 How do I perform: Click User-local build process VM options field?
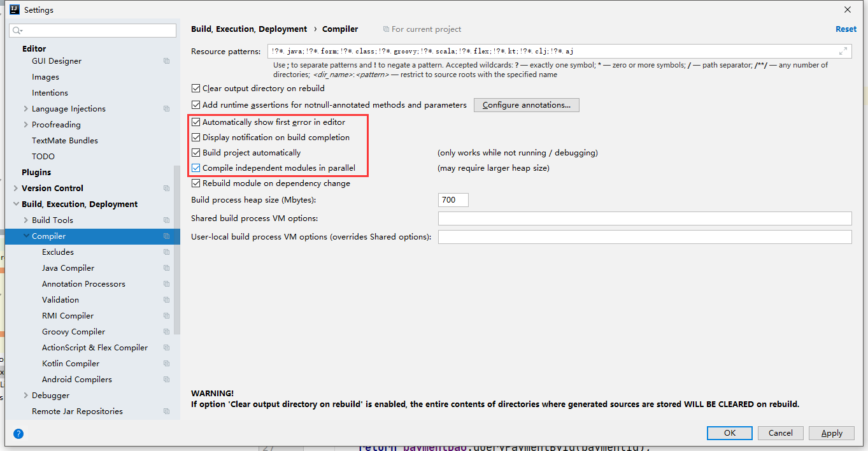point(644,237)
